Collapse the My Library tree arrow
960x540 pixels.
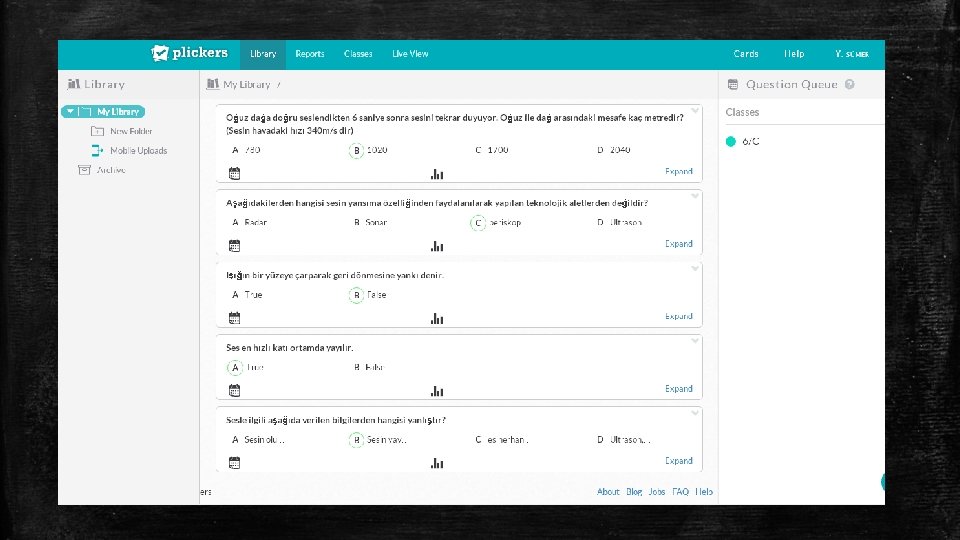(70, 111)
